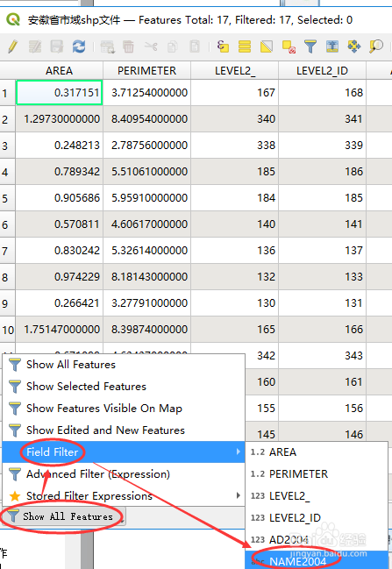Sort by the LEVEL2_ column header
Image resolution: width=392 pixels, height=569 pixels.
[x=234, y=70]
